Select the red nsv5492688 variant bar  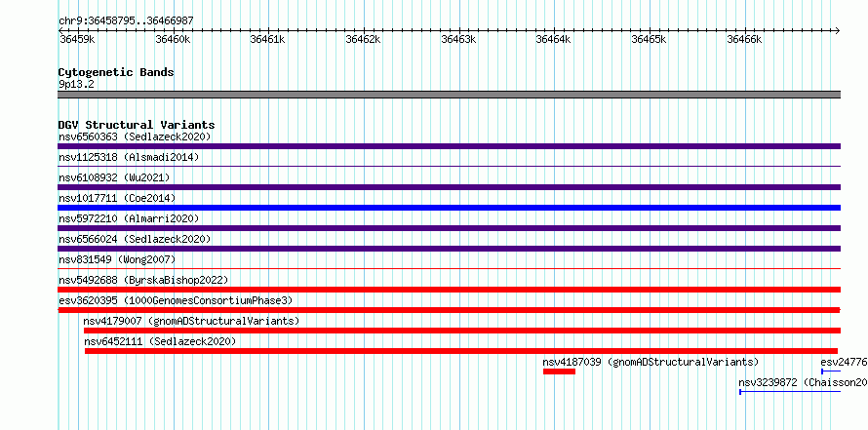coord(449,290)
